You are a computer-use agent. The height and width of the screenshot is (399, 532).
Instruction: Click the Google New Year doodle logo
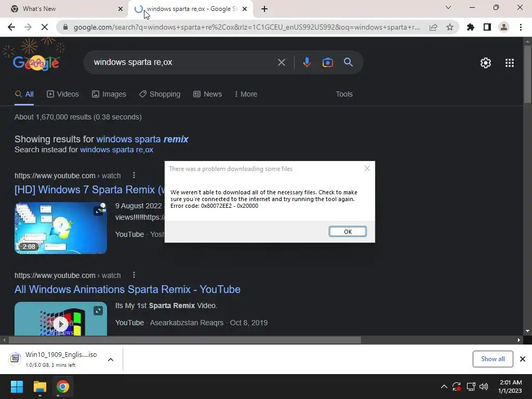click(34, 56)
